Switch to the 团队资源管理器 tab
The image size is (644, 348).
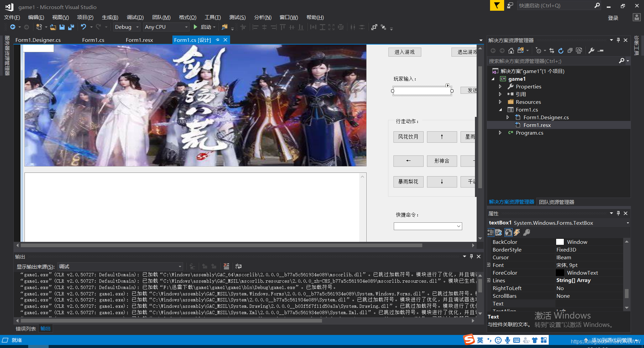point(556,202)
